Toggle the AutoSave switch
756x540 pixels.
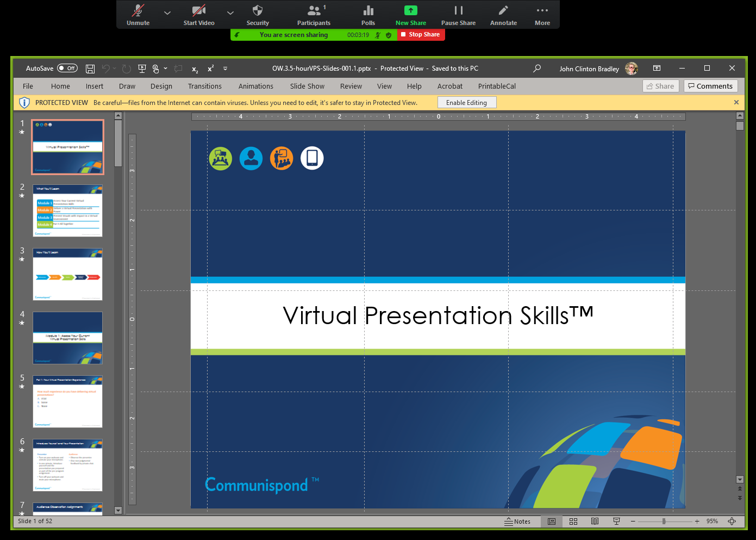pos(68,69)
